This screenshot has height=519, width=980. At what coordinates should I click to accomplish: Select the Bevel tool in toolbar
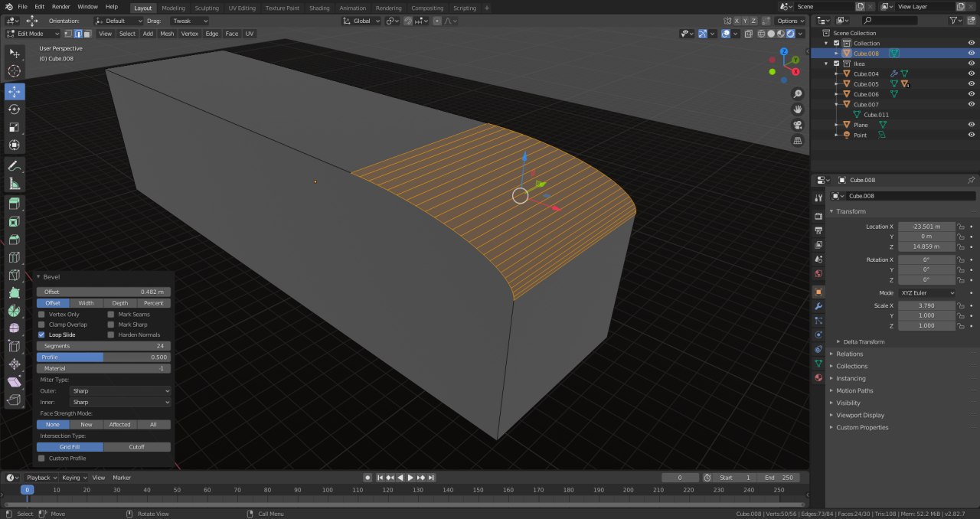(x=15, y=240)
